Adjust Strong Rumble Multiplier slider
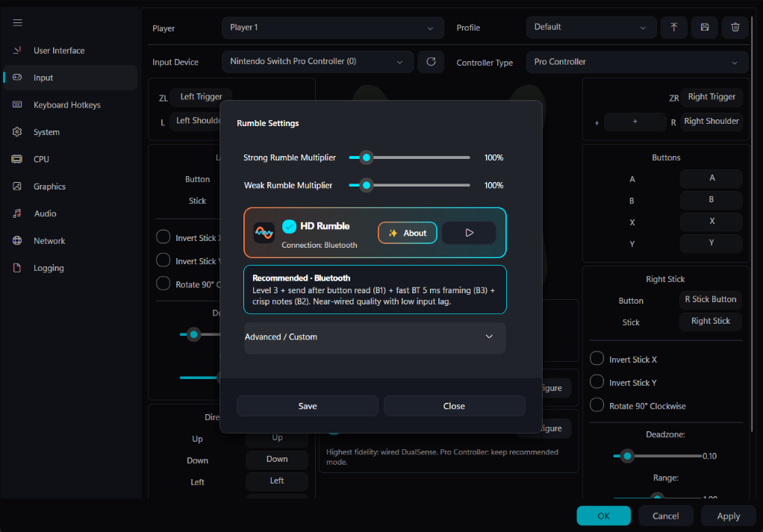Screen dimensions: 763x532 (x=367, y=157)
